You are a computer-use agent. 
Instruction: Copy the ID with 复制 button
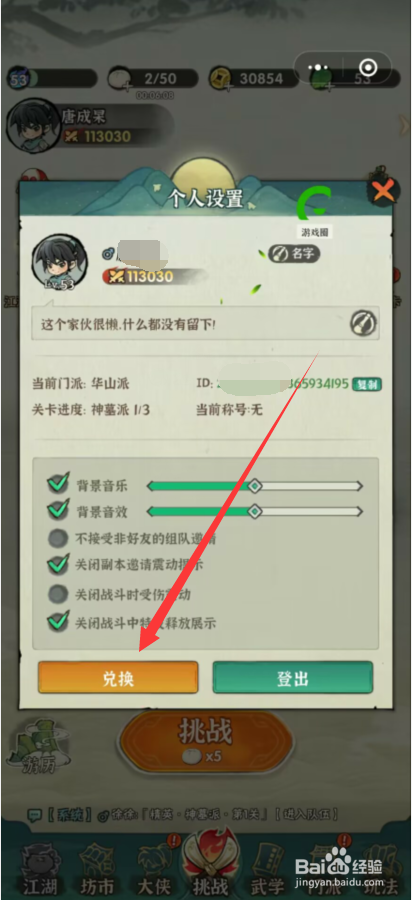click(367, 384)
